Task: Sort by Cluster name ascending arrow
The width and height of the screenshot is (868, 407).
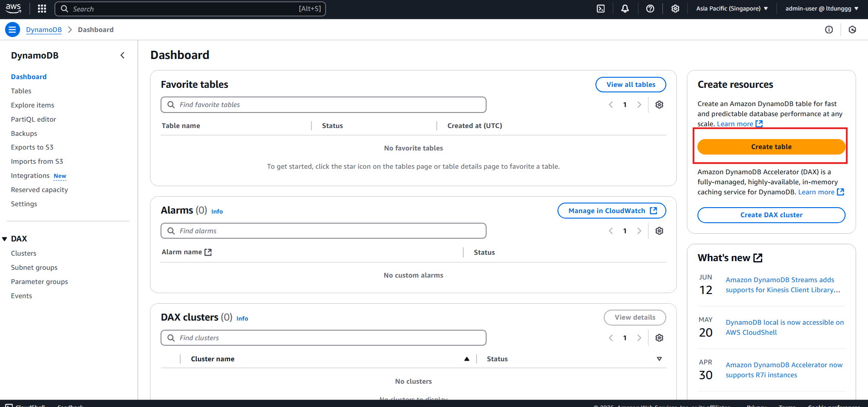Action: click(467, 359)
